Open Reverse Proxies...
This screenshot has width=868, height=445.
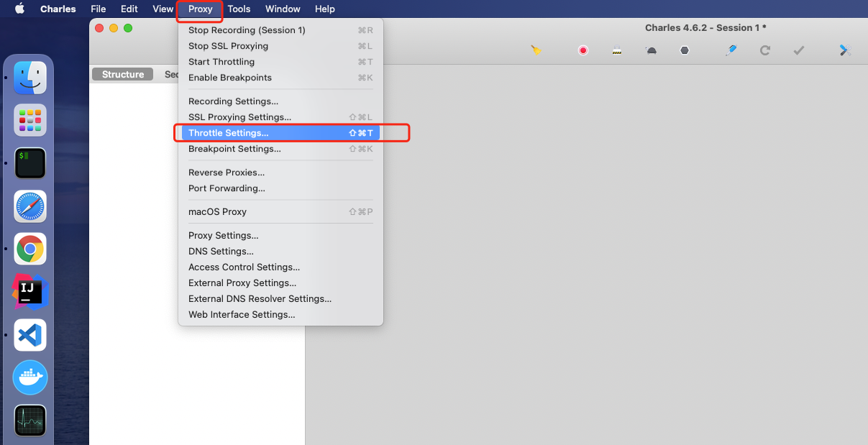pos(280,173)
